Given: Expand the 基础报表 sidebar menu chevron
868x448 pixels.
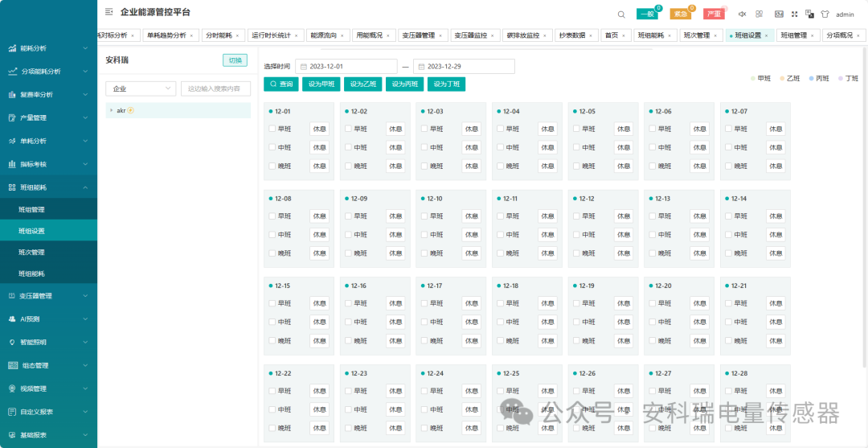Looking at the screenshot, I should point(85,435).
